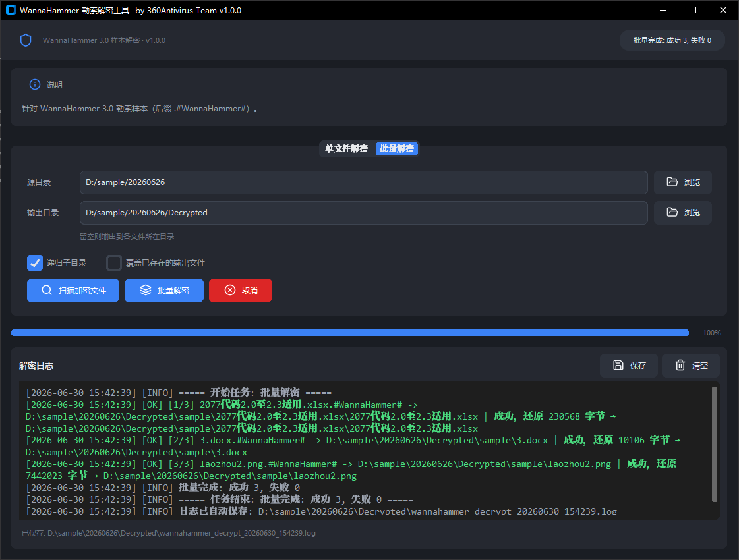Click trash can icon on 清空 button
This screenshot has height=560, width=739.
[x=680, y=365]
